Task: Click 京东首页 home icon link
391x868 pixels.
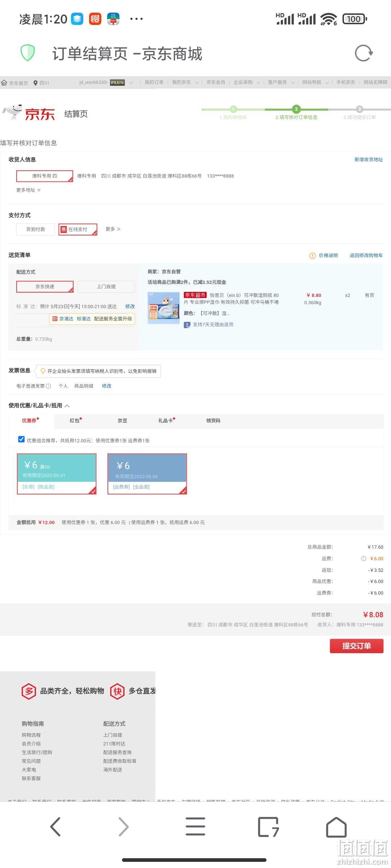Action: point(4,83)
